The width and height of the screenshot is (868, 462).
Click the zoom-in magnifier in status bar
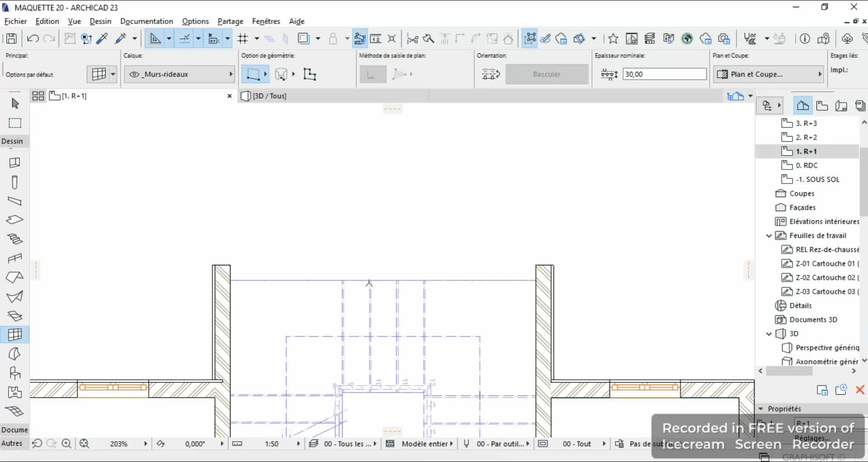point(66,443)
